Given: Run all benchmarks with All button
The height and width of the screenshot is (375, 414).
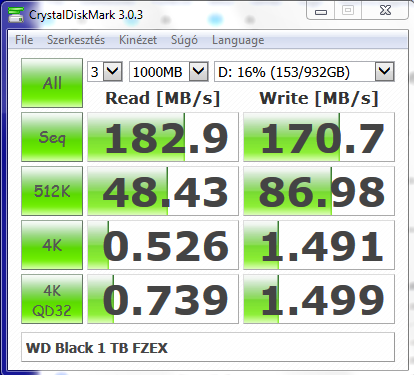Looking at the screenshot, I should pos(52,83).
